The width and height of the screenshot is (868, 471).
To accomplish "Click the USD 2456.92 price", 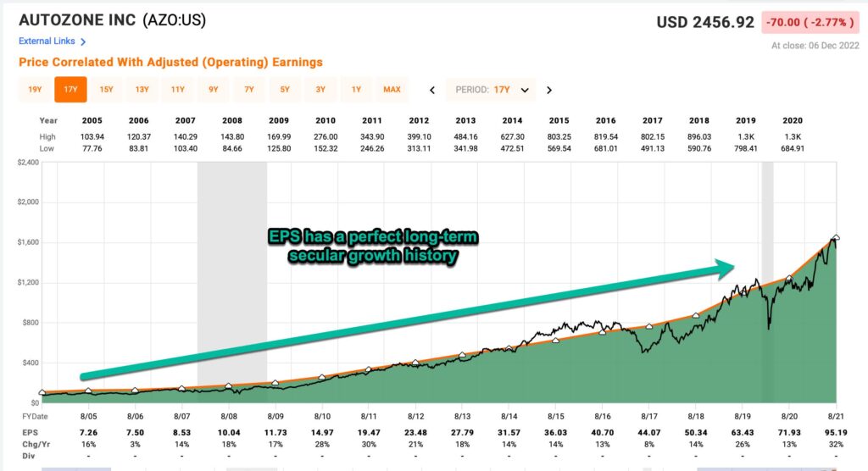I will click(704, 23).
